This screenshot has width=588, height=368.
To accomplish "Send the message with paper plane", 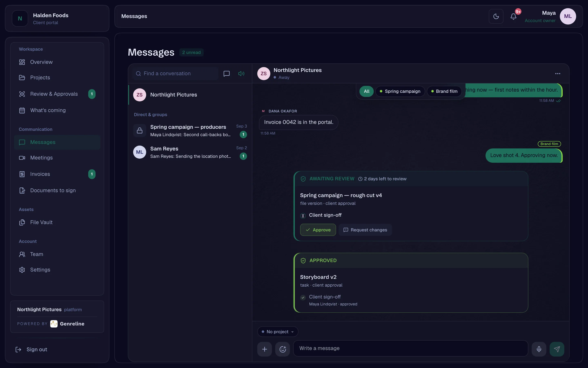I will click(x=557, y=349).
